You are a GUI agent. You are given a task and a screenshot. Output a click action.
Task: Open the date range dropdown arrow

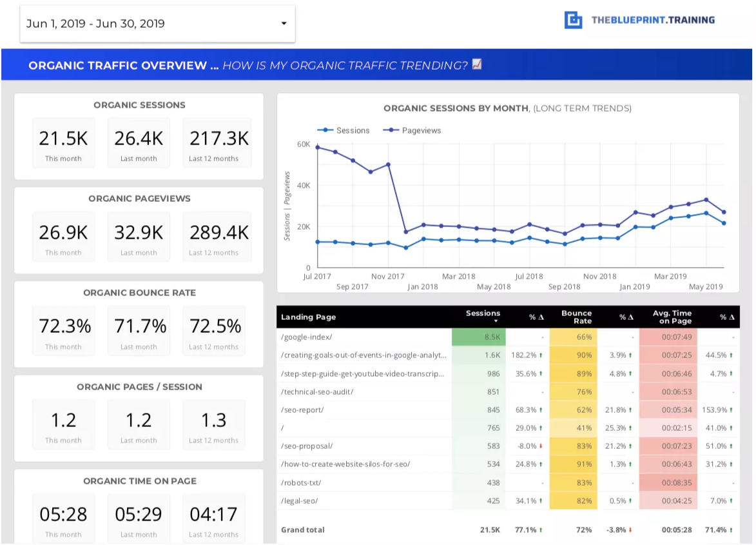point(284,24)
